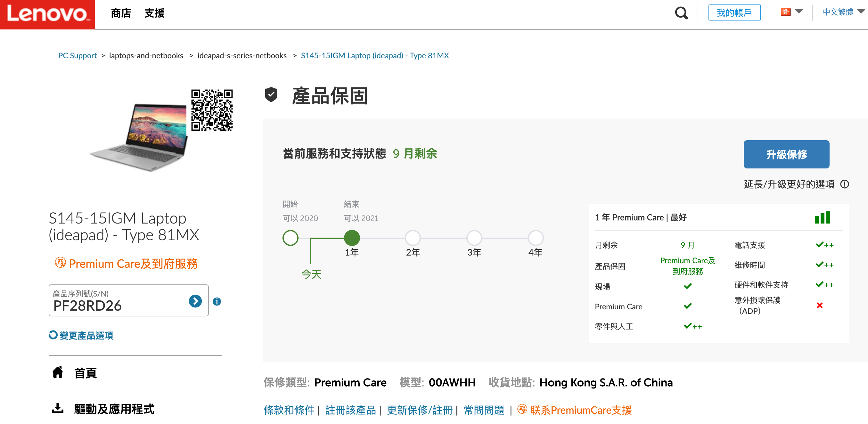Click the 我的帳戶 button
Image resolution: width=868 pixels, height=424 pixels.
734,12
